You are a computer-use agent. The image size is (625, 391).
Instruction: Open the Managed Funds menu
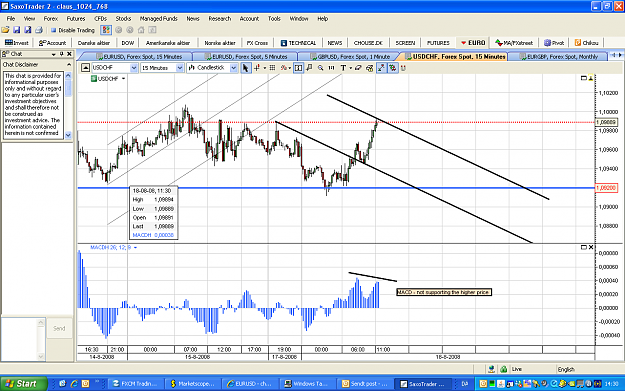click(x=158, y=18)
